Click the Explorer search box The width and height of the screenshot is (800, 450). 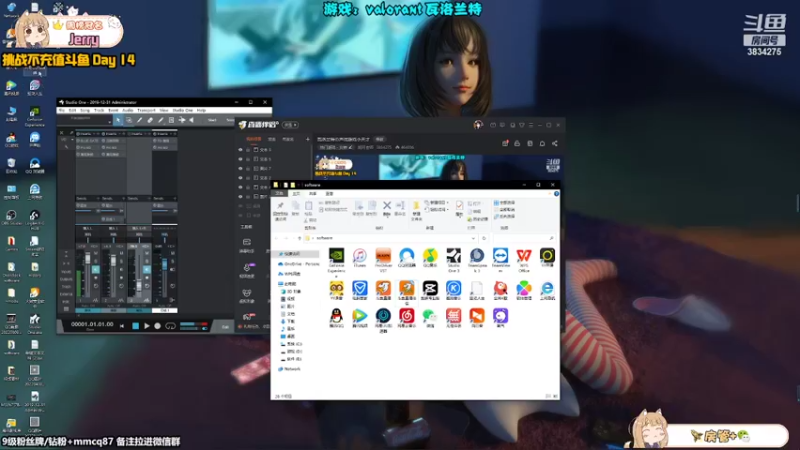(523, 238)
